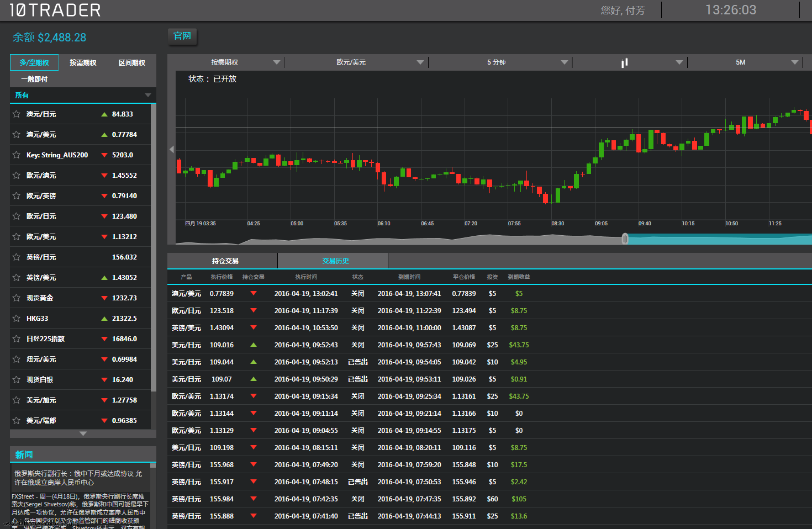812x529 pixels.
Task: Click the payout $43.75 for 09:52:43 trade
Action: [x=519, y=345]
